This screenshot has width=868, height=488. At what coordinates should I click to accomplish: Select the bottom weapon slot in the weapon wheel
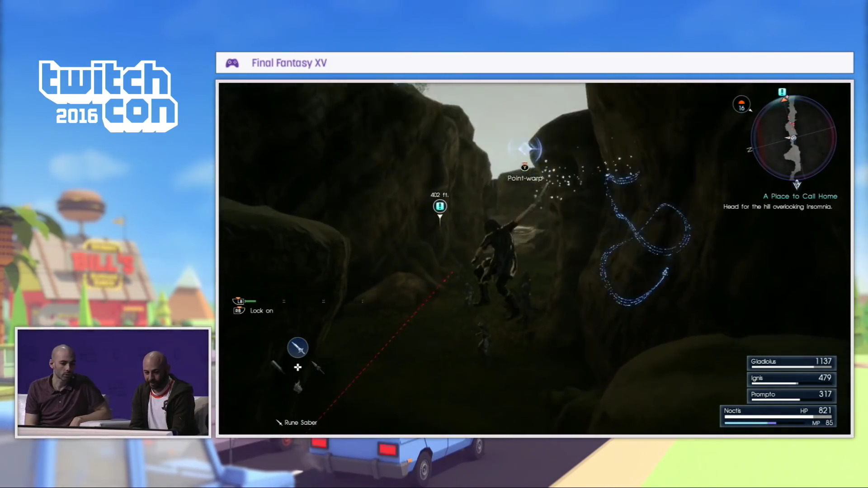coord(297,387)
